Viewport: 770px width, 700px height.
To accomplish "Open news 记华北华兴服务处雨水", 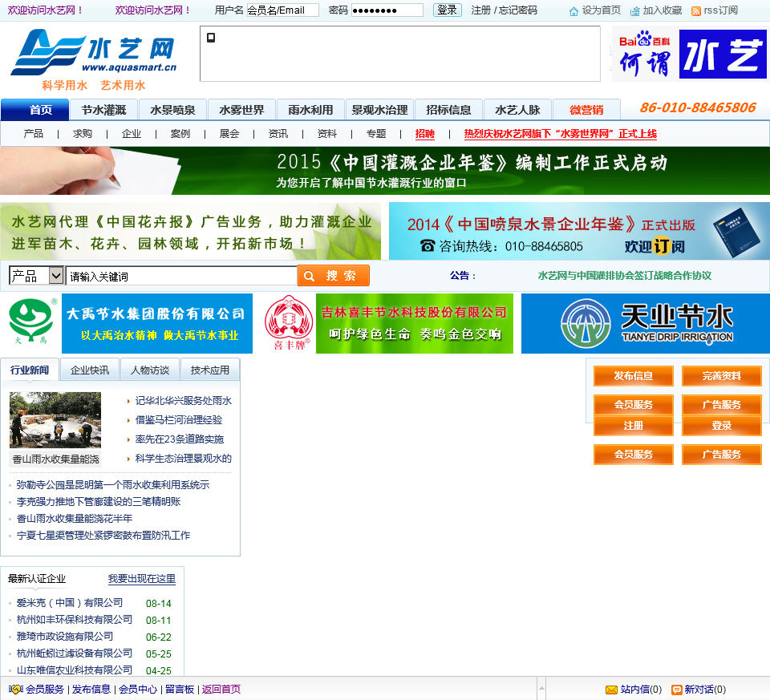I will click(x=183, y=401).
